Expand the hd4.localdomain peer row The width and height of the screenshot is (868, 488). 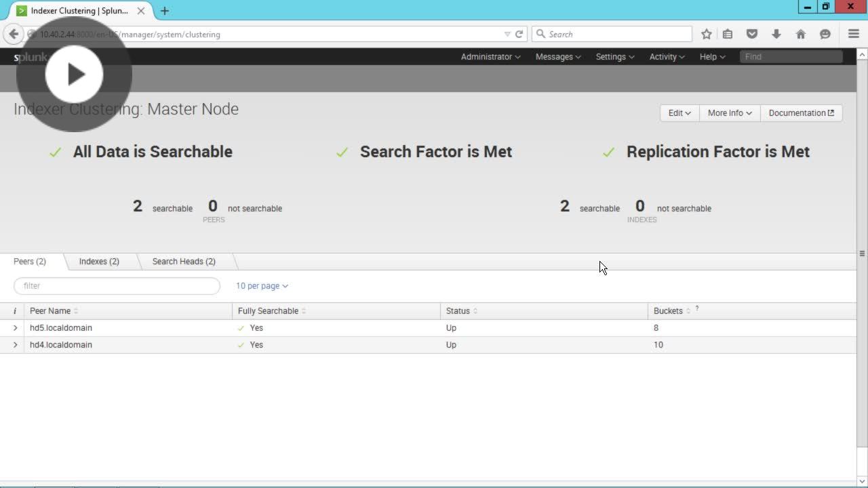click(x=15, y=345)
